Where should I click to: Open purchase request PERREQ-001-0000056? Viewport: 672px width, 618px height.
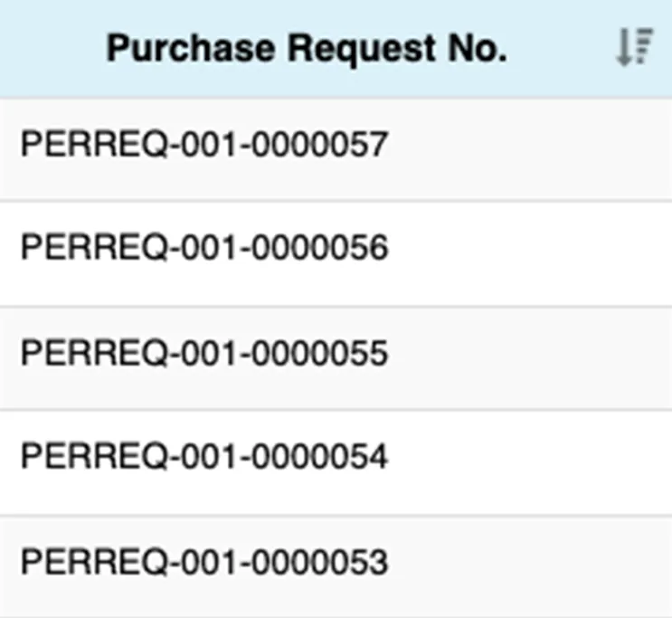(x=204, y=249)
